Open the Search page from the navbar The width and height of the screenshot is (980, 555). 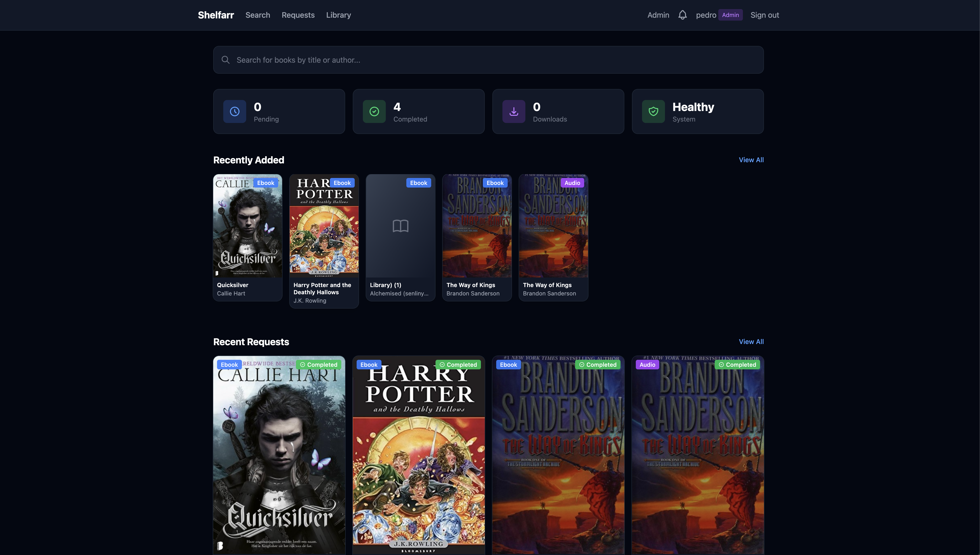[x=257, y=15]
